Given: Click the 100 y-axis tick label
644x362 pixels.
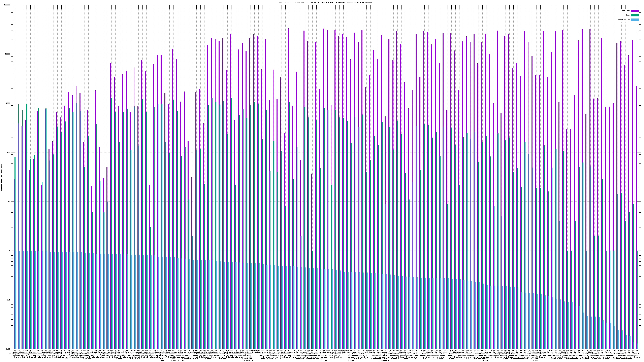Looking at the screenshot, I should coord(9,152).
